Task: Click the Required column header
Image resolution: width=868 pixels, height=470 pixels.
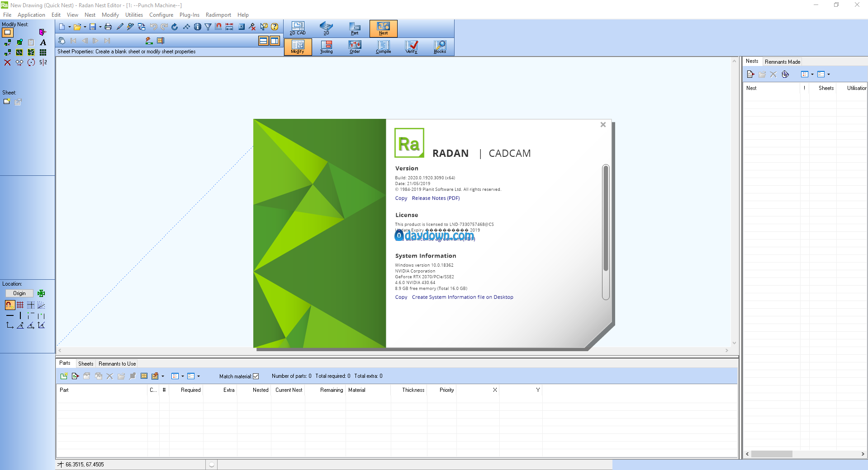Action: tap(186, 390)
